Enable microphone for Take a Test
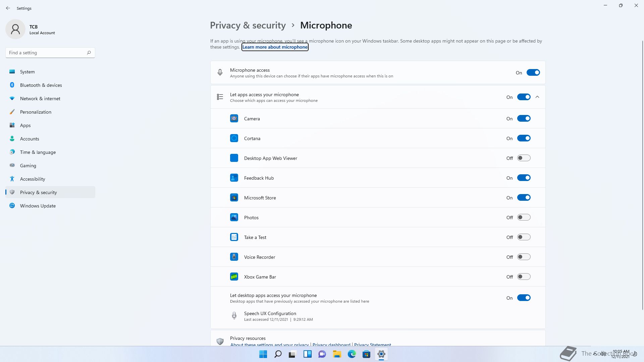The height and width of the screenshot is (362, 644). click(524, 237)
